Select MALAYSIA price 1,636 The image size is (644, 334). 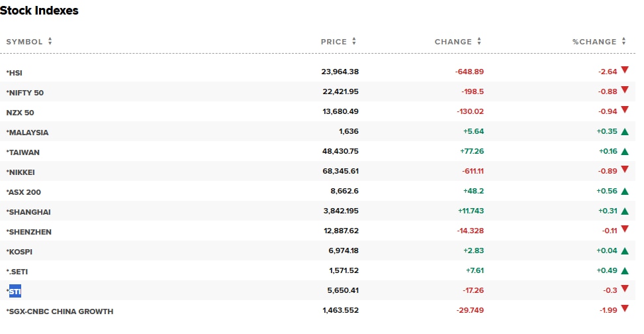pos(349,131)
